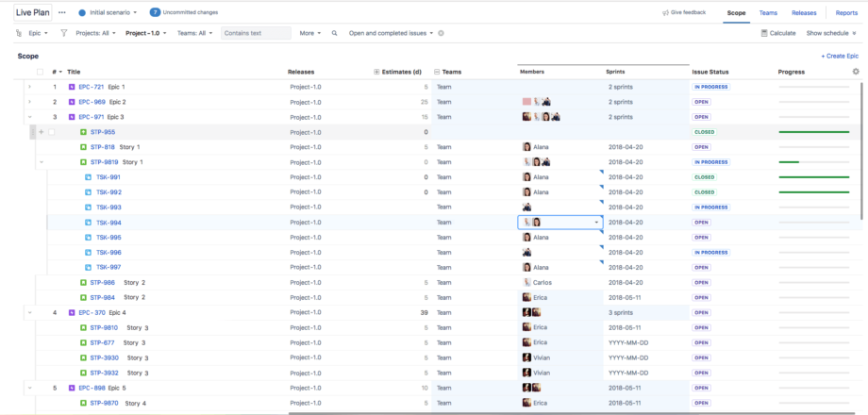This screenshot has height=415, width=868.
Task: Click Carlos's avatar in STP-986 row
Action: 527,282
